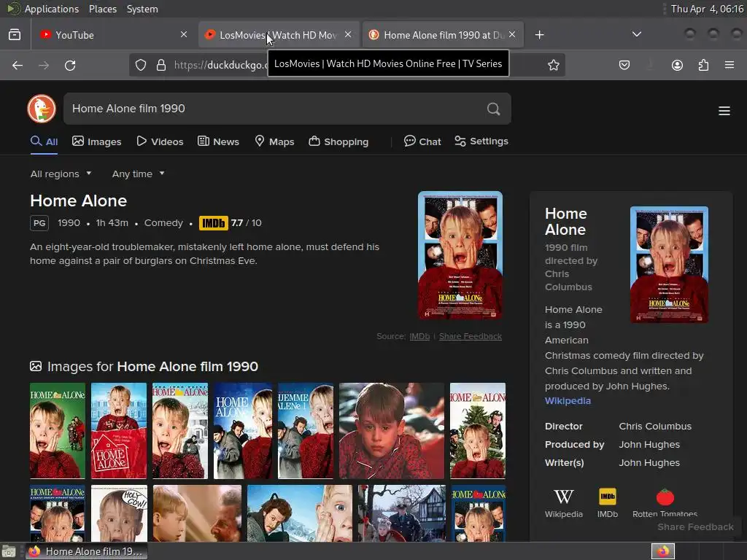Viewport: 747px width, 560px height.
Task: Open the IMDb icon link in sidebar
Action: (608, 503)
